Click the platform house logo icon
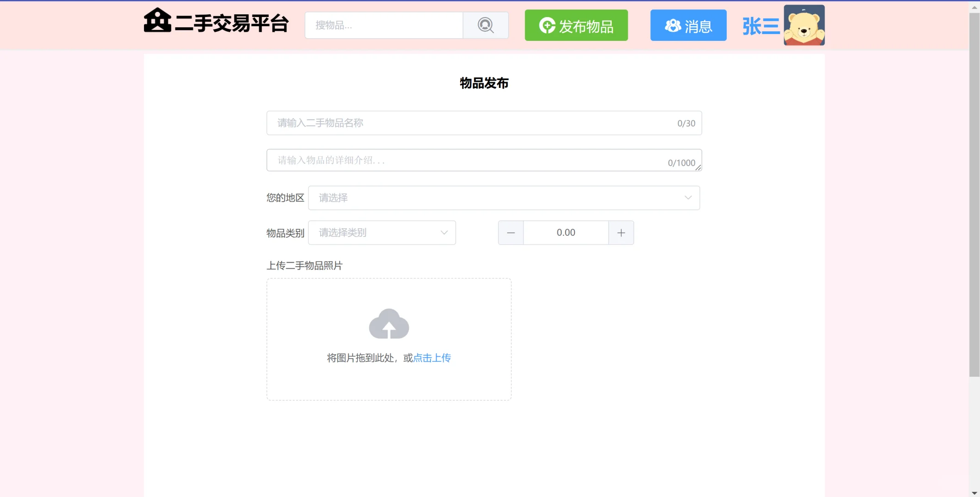Viewport: 980px width, 497px height. (x=157, y=21)
